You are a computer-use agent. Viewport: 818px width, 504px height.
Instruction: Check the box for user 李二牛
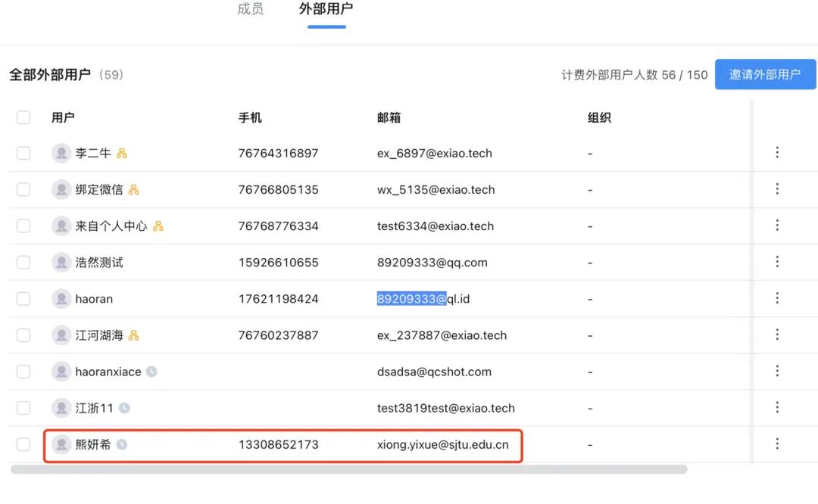[23, 153]
